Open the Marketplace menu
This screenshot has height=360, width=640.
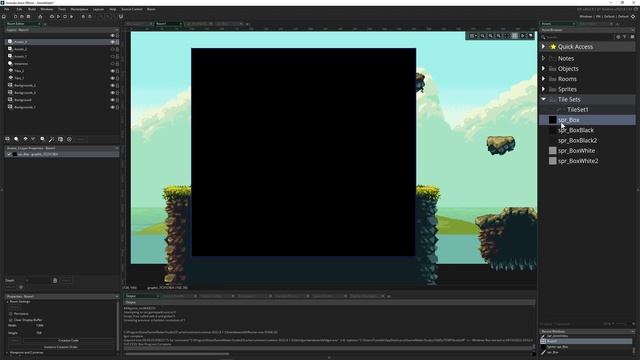coord(79,9)
